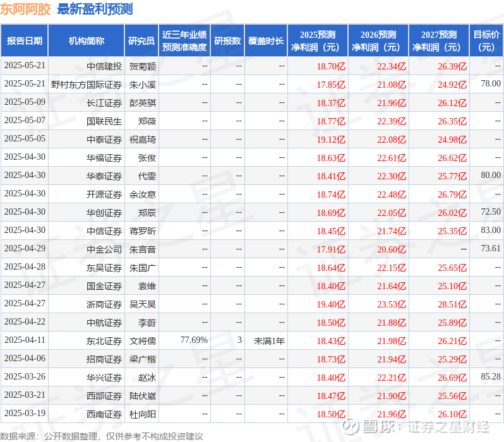Click date 2025-03-19

(x=25, y=414)
